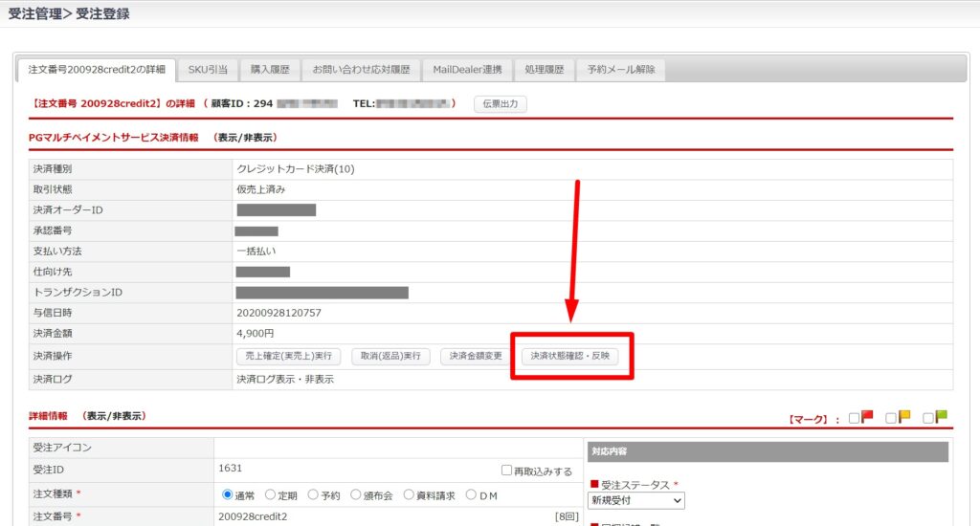
Task: Click 取消(返品)実行 button
Action: 390,356
